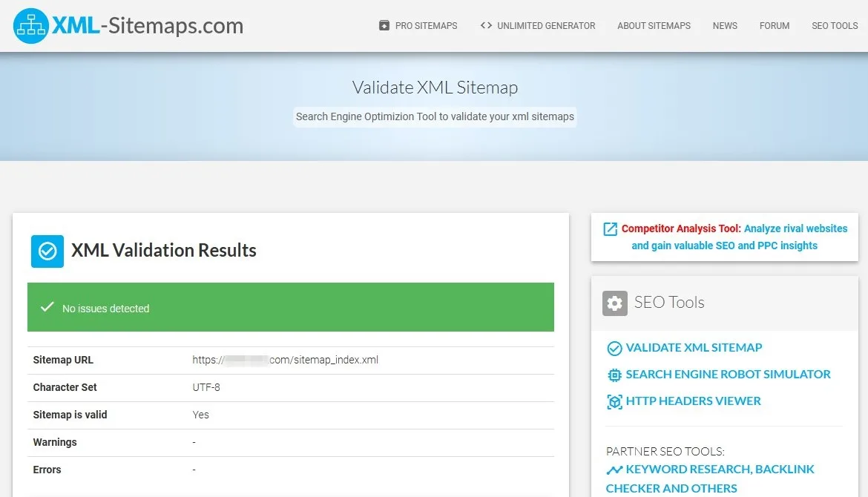
Task: Click the 'XML Validation Results' heading
Action: pyautogui.click(x=164, y=250)
